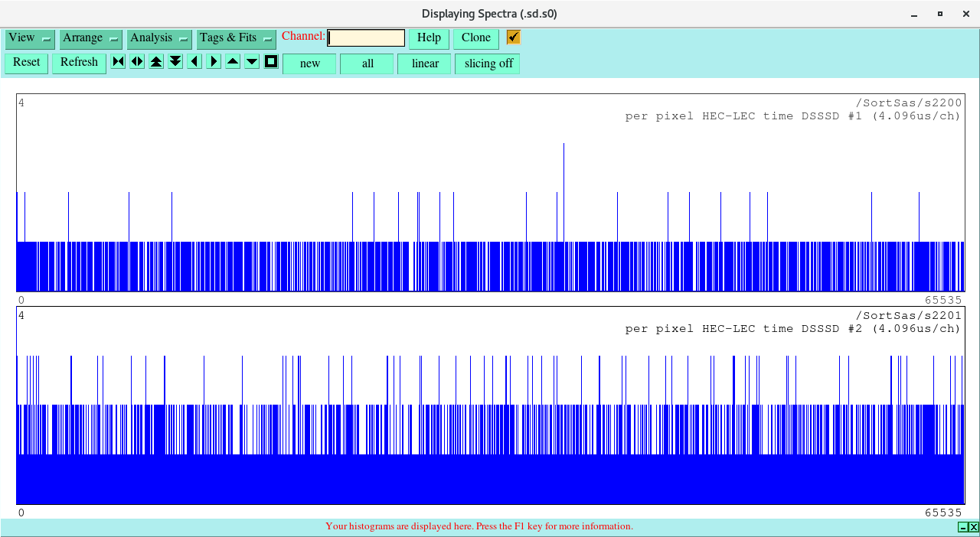980x537 pixels.
Task: Shift spectra left with left-arrow icon
Action: pyautogui.click(x=194, y=62)
